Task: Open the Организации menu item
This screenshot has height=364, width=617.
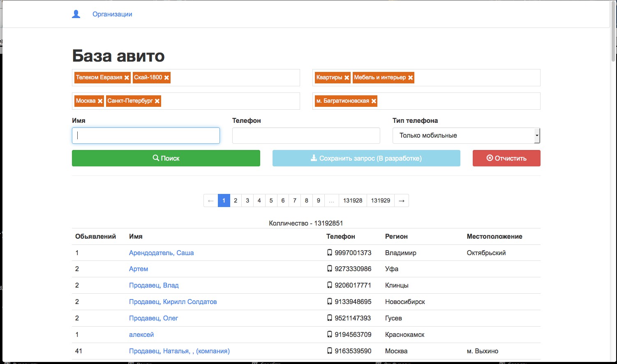Action: pos(112,14)
